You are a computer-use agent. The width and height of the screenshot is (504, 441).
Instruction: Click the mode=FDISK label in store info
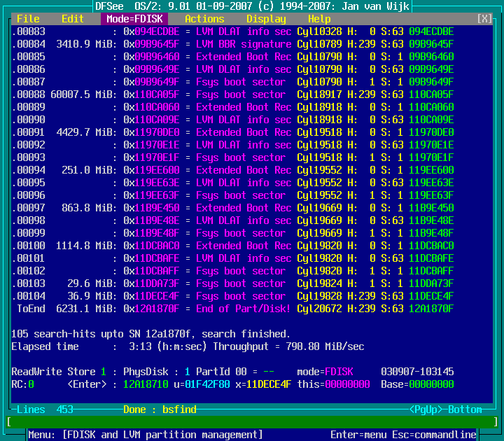pos(325,372)
